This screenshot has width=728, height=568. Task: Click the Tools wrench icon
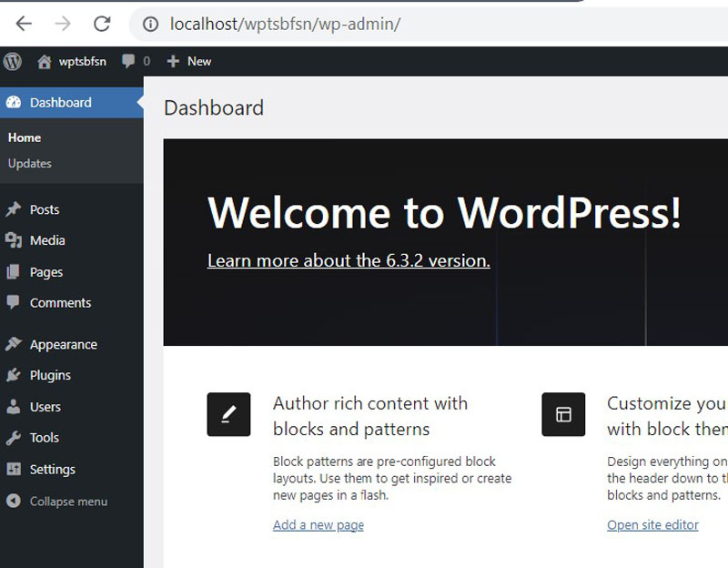pos(14,438)
